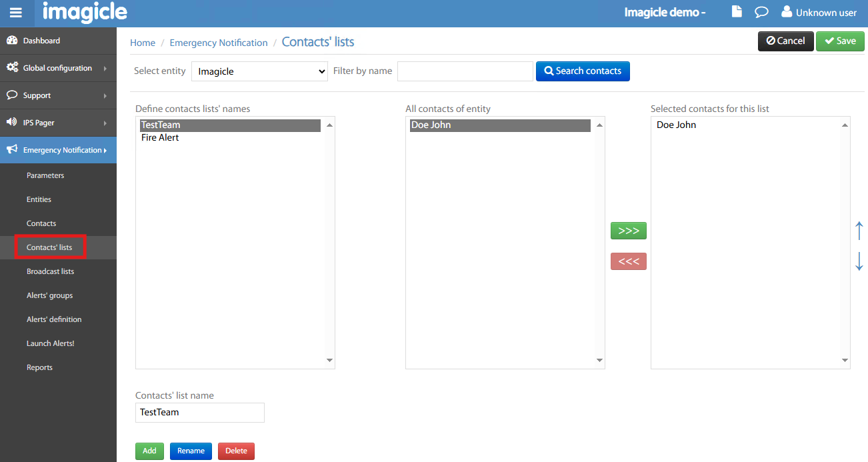Expand the IPS Pager menu
868x462 pixels.
point(58,123)
